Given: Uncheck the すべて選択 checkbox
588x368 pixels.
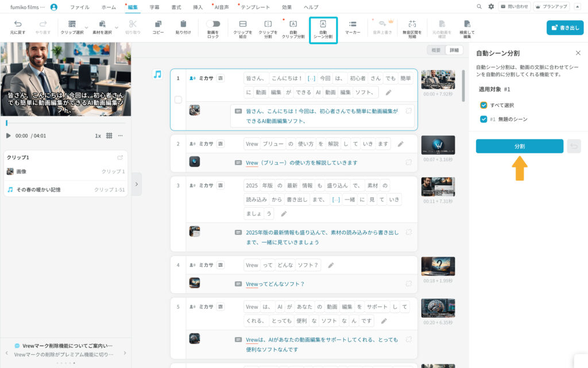Looking at the screenshot, I should pyautogui.click(x=483, y=105).
